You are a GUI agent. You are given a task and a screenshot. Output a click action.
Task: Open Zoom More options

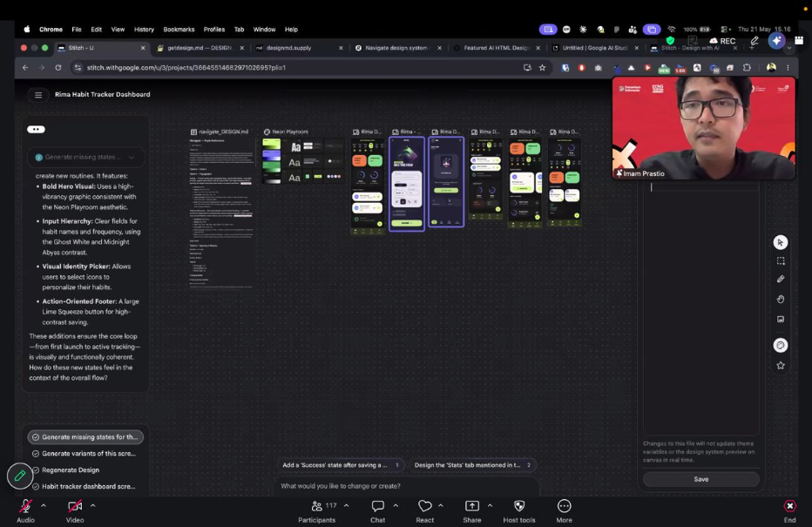(564, 511)
